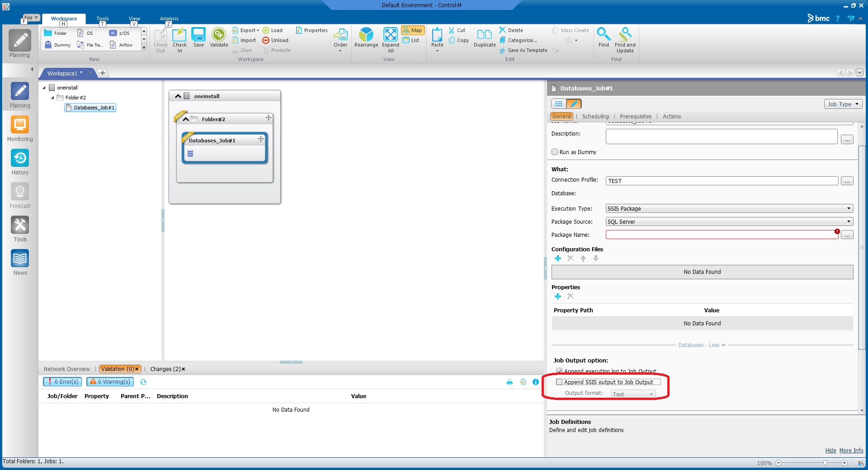Viewport: 868px width, 470px height.
Task: Load a workspace with the Load icon
Action: [x=273, y=30]
